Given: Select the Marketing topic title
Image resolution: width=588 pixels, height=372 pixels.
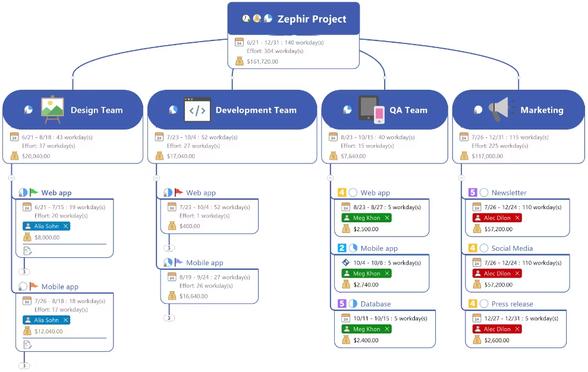Looking at the screenshot, I should (542, 110).
